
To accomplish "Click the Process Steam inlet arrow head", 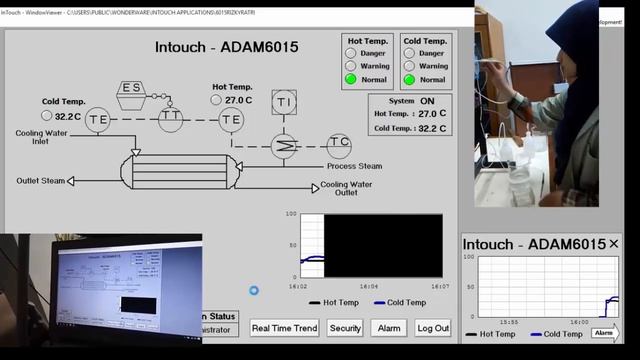I will [240, 166].
